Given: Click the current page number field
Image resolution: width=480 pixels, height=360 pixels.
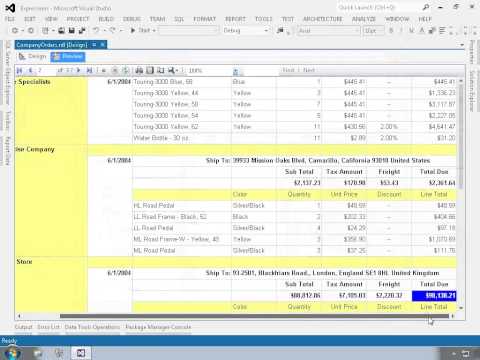Looking at the screenshot, I should (46, 70).
